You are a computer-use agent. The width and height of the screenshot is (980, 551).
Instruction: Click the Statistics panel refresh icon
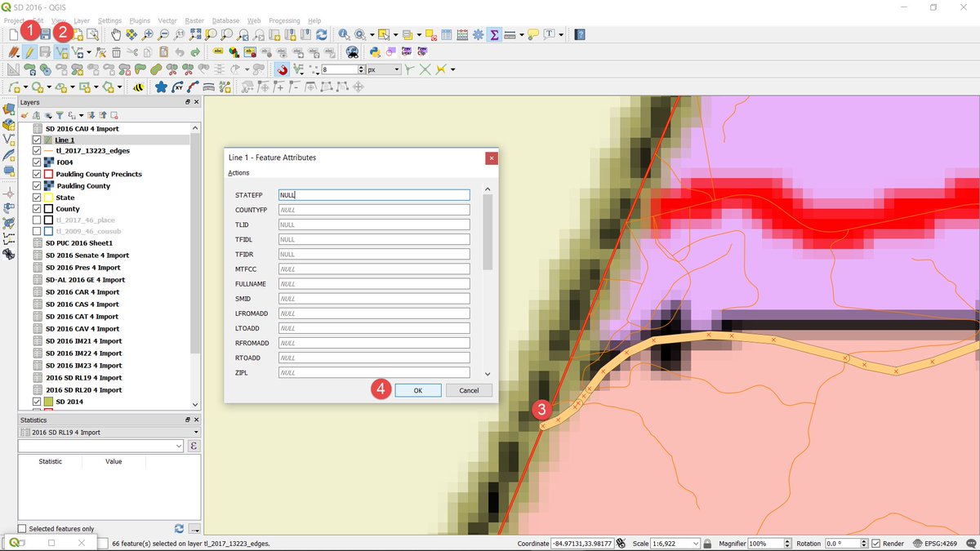(179, 529)
